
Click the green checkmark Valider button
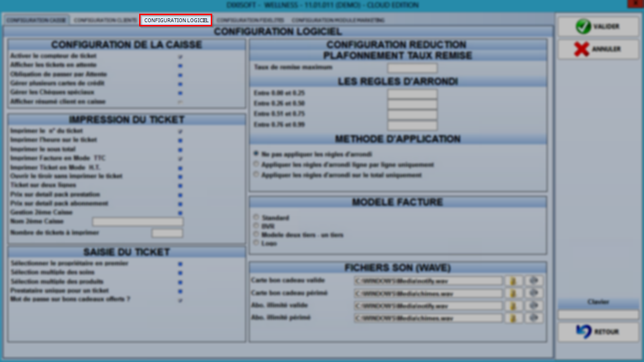[x=598, y=26]
